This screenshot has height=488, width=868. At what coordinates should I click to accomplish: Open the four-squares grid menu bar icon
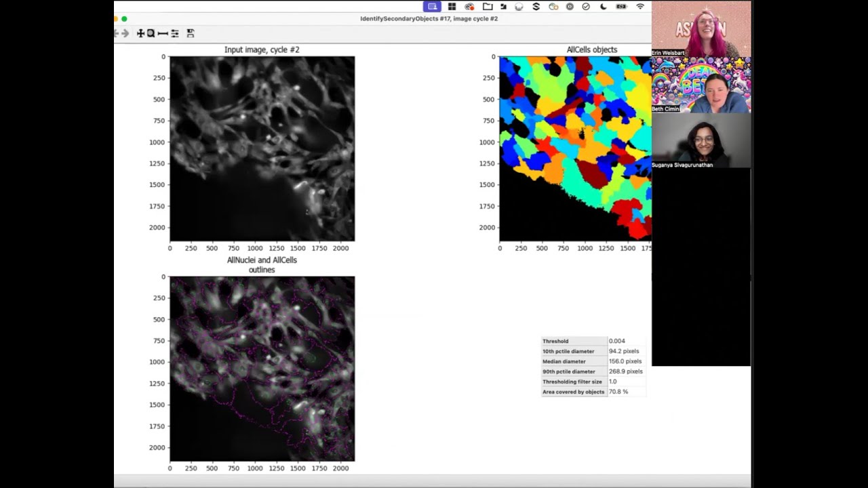(452, 7)
